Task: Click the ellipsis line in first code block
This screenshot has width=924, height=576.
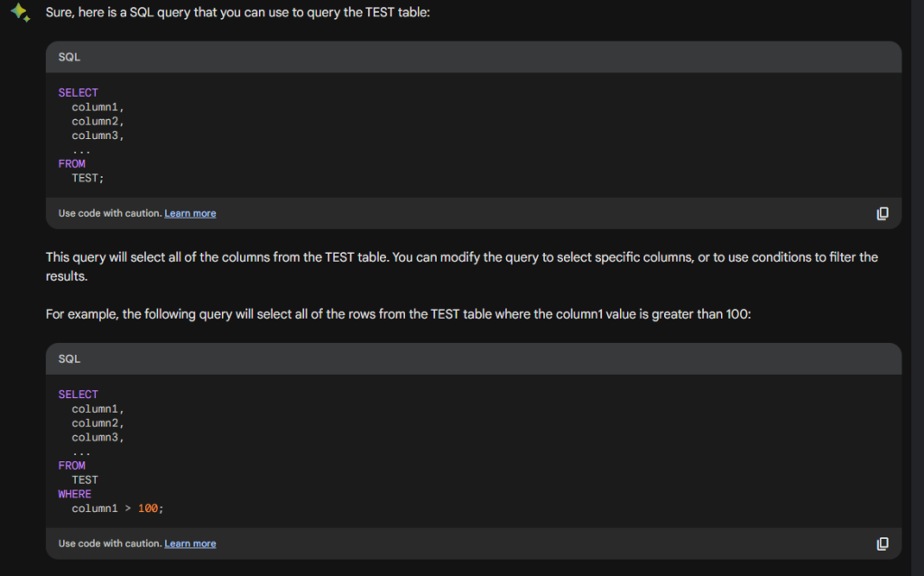Action: point(81,151)
